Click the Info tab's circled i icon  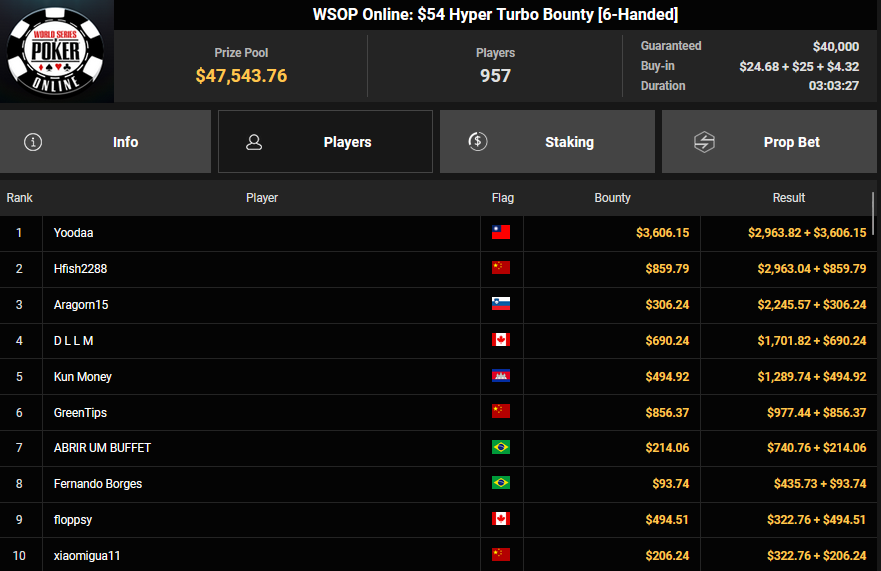[33, 142]
